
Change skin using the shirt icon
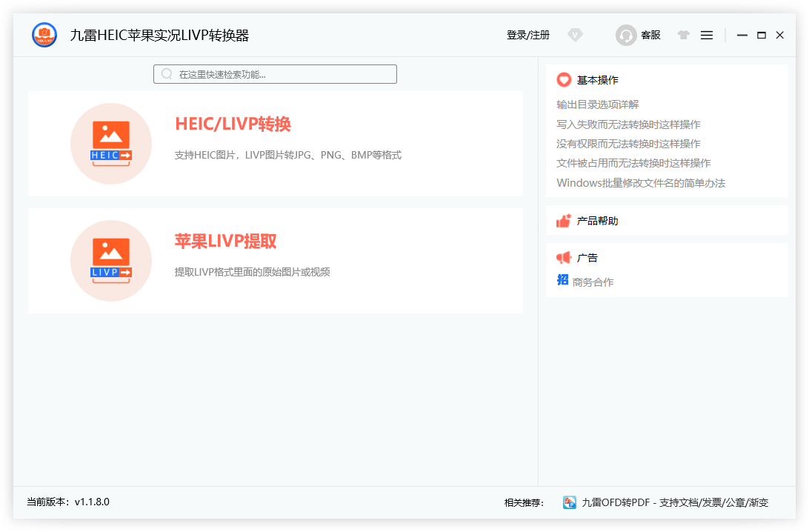click(683, 35)
